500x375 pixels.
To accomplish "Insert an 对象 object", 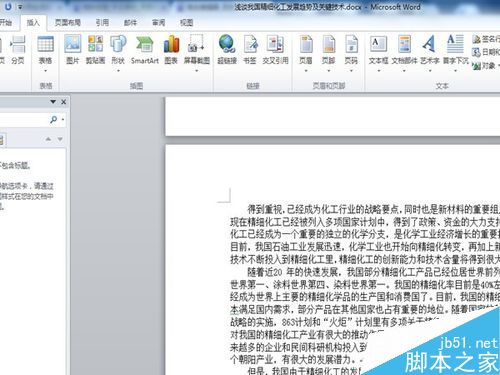I will [484, 66].
